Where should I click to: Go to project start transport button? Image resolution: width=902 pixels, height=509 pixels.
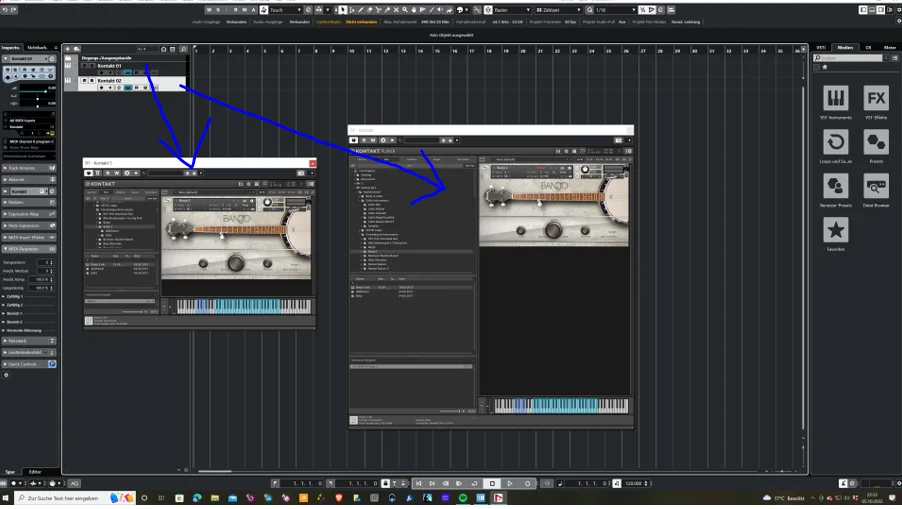coord(419,483)
